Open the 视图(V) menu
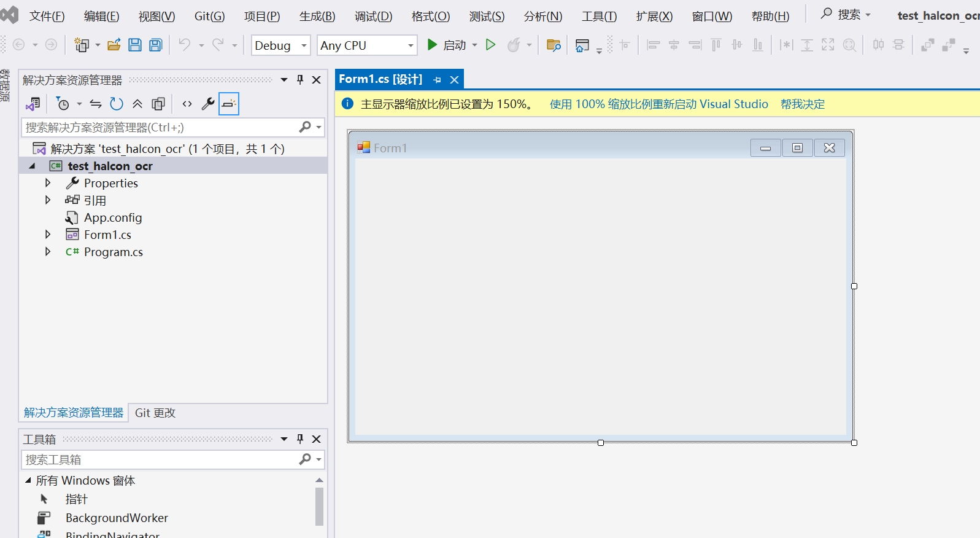This screenshot has width=980, height=538. pyautogui.click(x=156, y=17)
